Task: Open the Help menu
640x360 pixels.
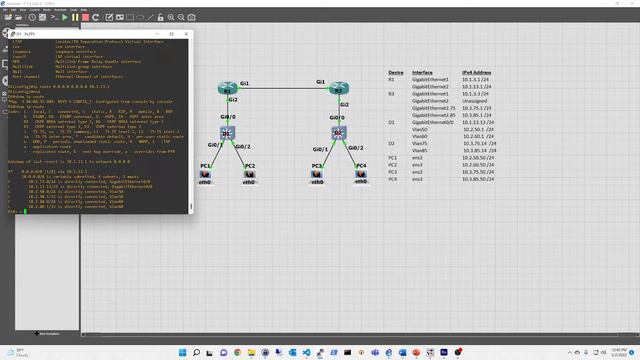Action: point(84,10)
